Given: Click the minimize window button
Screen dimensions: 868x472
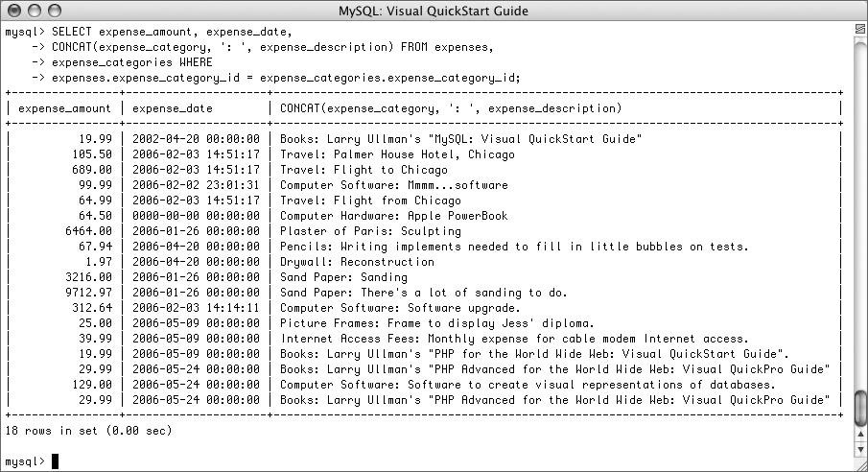Looking at the screenshot, I should tap(35, 11).
